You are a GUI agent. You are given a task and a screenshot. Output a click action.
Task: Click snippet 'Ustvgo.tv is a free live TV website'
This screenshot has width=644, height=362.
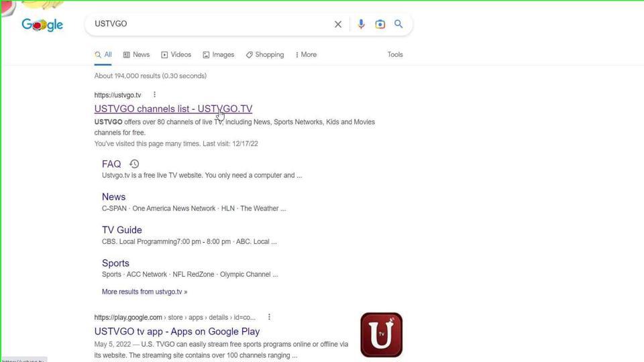pos(202,175)
